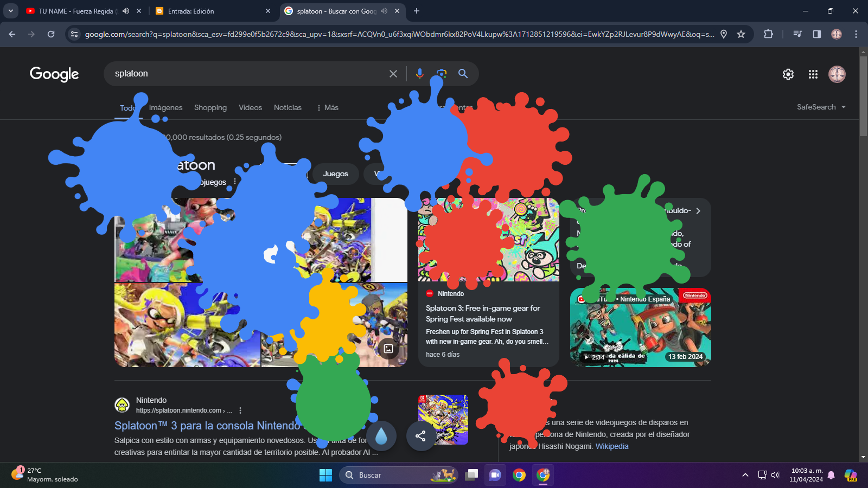Close the Entrada: Edición tab
Screen dimensions: 868x488
click(x=268, y=11)
